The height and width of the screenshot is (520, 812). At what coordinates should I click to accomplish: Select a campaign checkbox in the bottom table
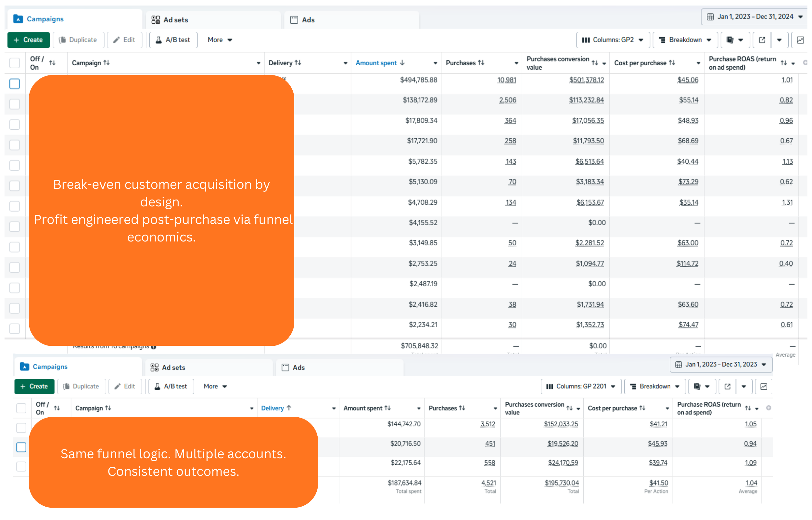[x=21, y=447]
